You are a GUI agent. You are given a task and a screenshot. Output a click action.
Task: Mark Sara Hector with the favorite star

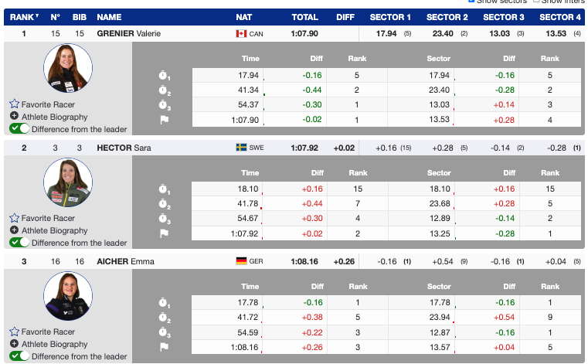pos(14,218)
